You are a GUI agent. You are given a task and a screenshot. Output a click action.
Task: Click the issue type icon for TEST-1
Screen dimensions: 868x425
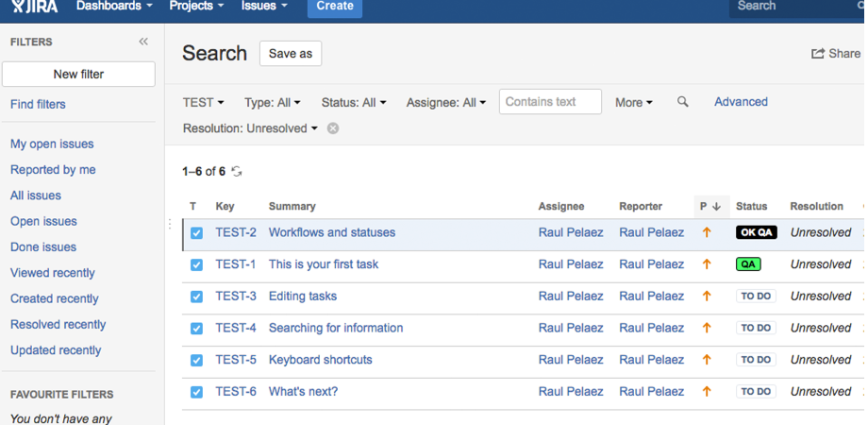196,264
